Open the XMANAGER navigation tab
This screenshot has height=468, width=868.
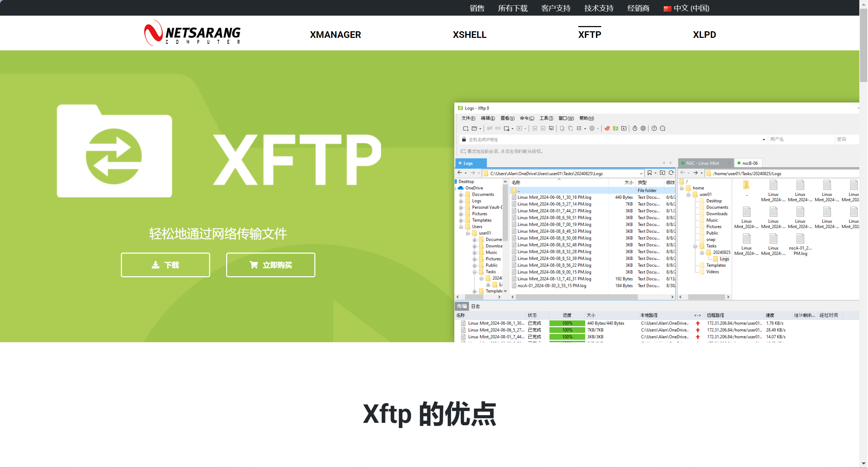(335, 35)
